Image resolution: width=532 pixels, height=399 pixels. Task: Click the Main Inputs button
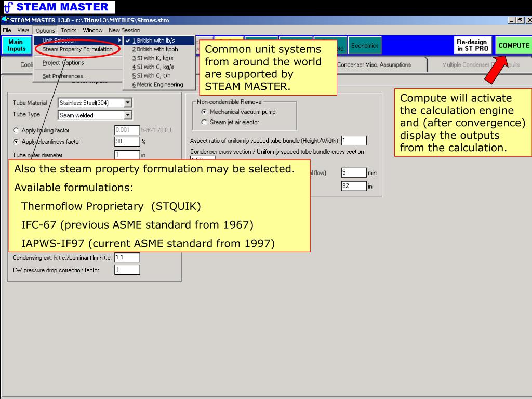click(16, 45)
